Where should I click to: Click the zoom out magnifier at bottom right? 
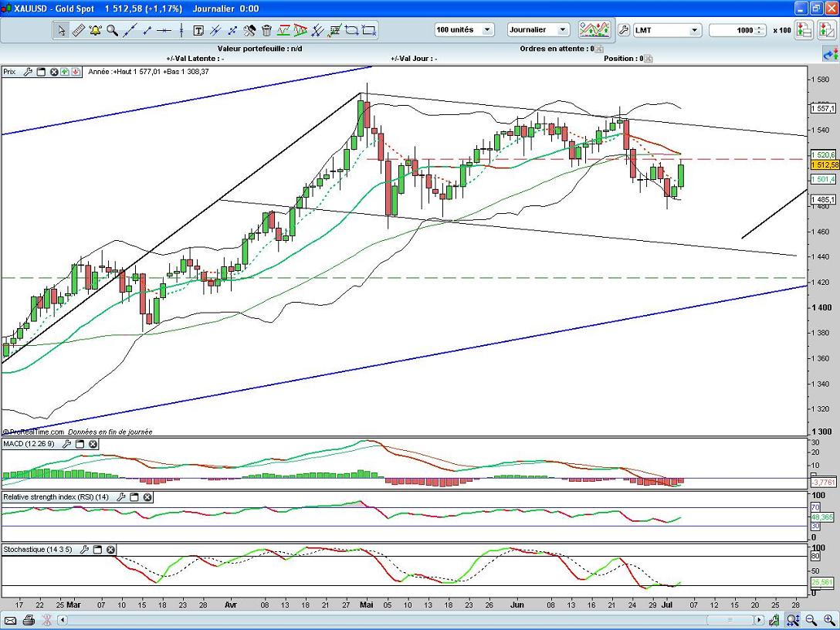tap(811, 620)
